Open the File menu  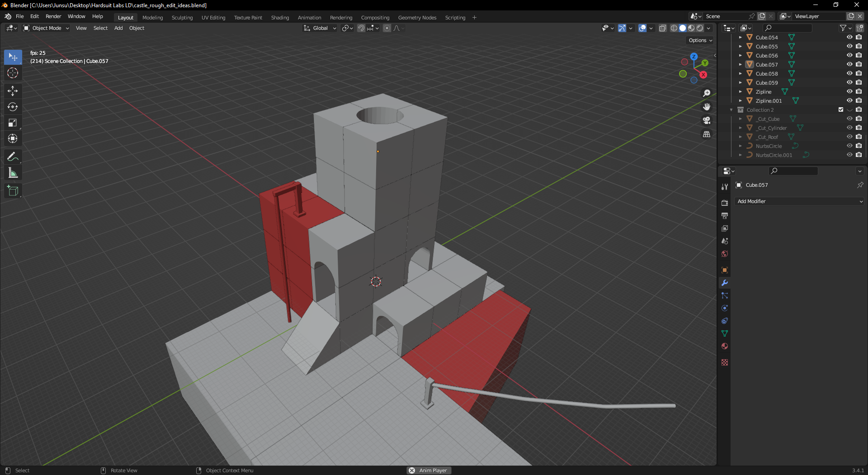20,16
